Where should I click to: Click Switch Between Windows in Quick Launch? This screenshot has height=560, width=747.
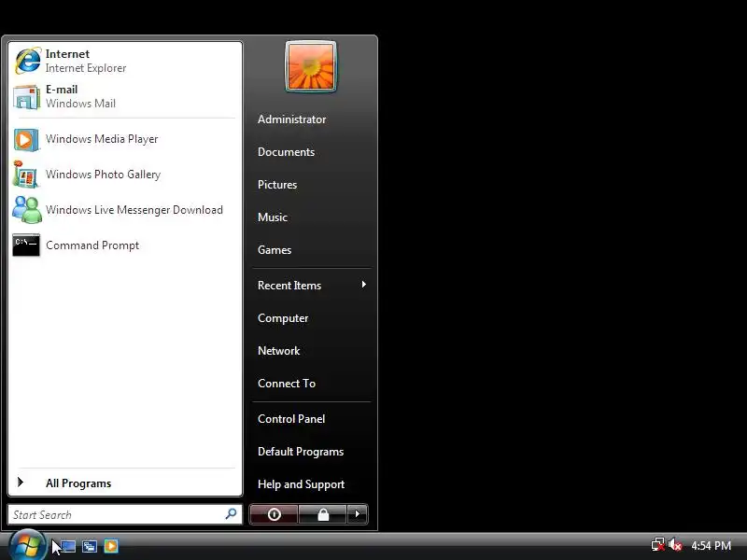(89, 546)
